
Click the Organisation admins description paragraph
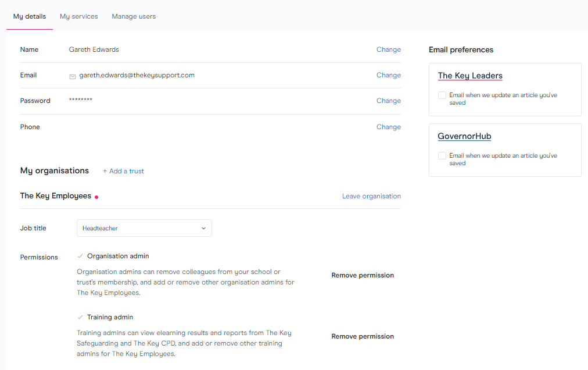[x=185, y=283]
